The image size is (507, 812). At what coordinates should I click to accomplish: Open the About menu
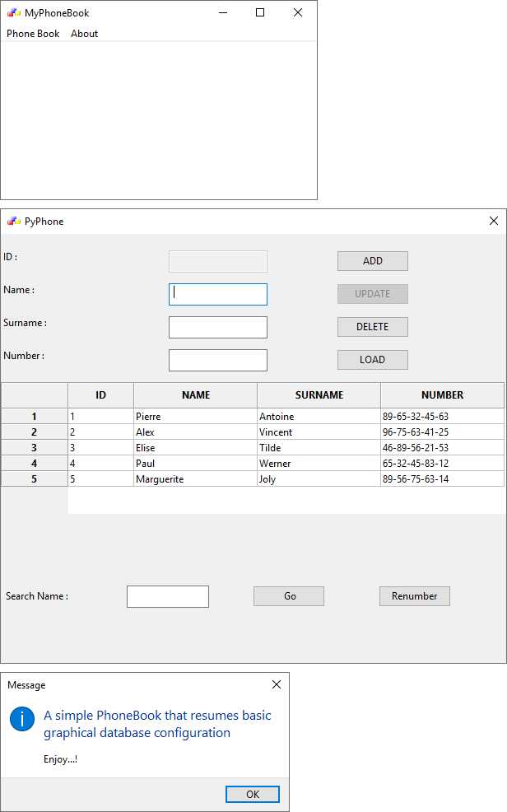(x=84, y=34)
